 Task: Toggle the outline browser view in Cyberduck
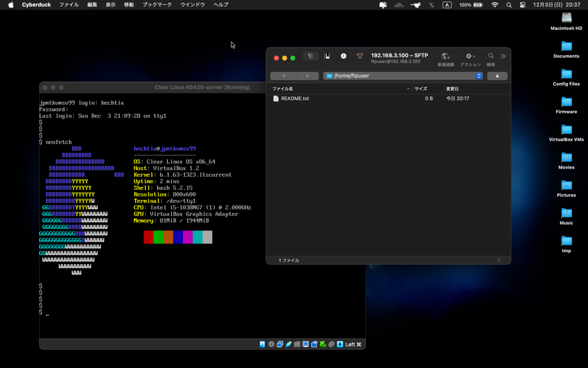[311, 56]
